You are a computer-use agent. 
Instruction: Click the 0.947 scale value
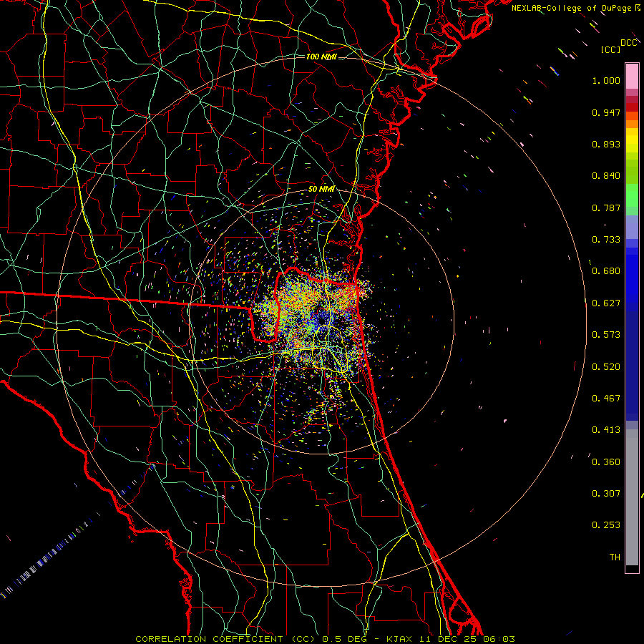[606, 112]
